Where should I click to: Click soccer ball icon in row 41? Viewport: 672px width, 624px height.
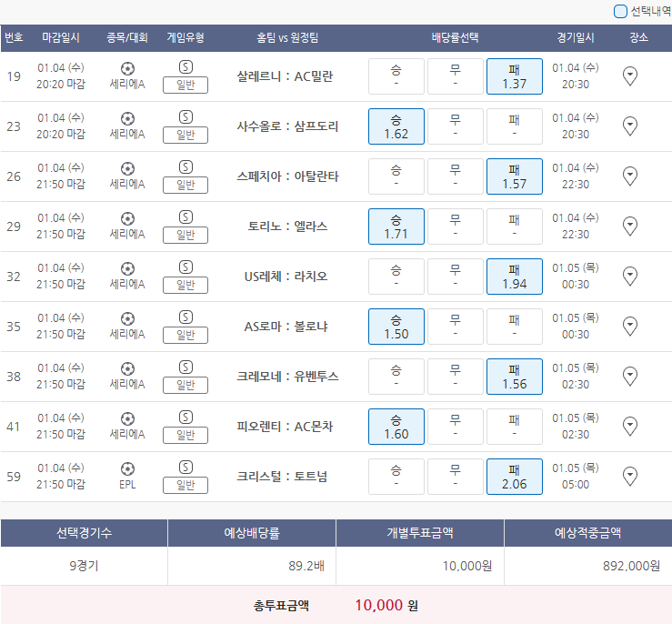pyautogui.click(x=127, y=418)
